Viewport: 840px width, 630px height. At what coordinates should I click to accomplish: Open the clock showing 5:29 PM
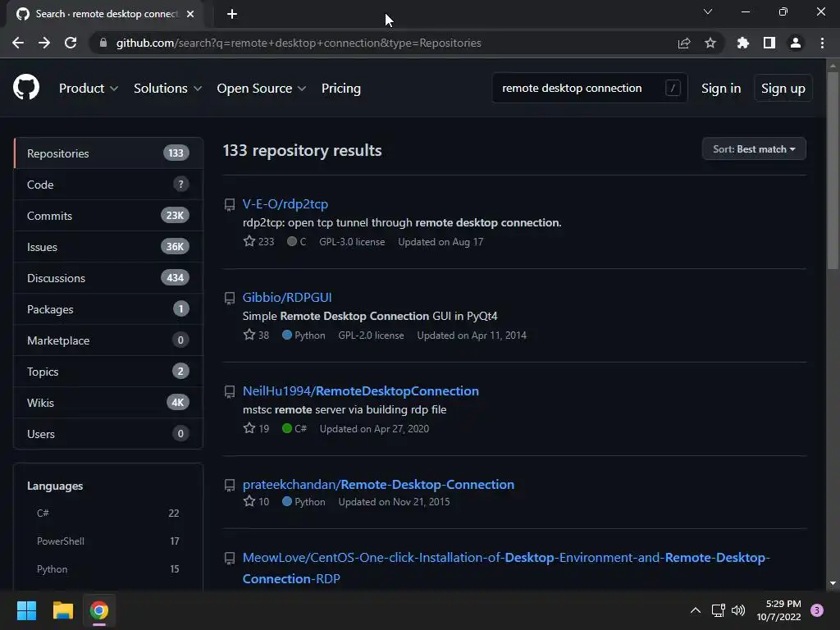pyautogui.click(x=779, y=610)
